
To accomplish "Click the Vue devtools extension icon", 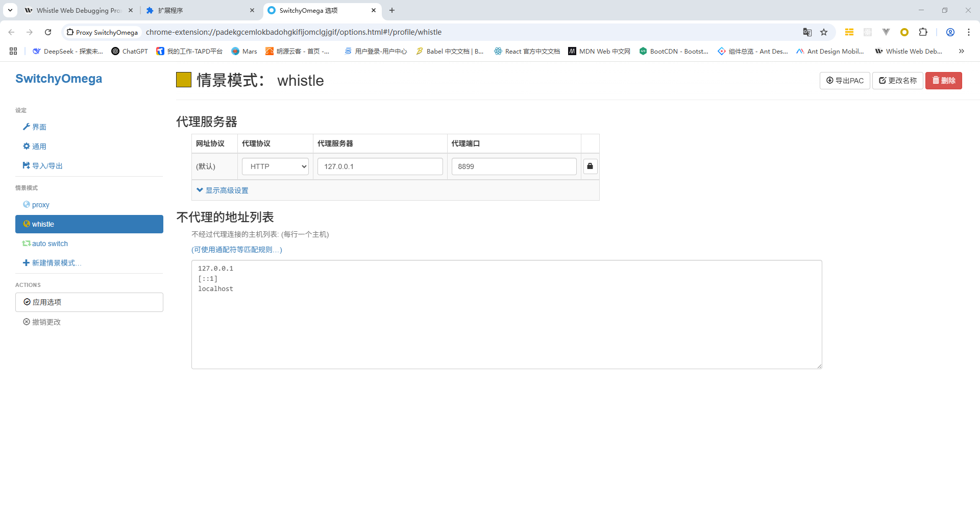I will [x=886, y=32].
